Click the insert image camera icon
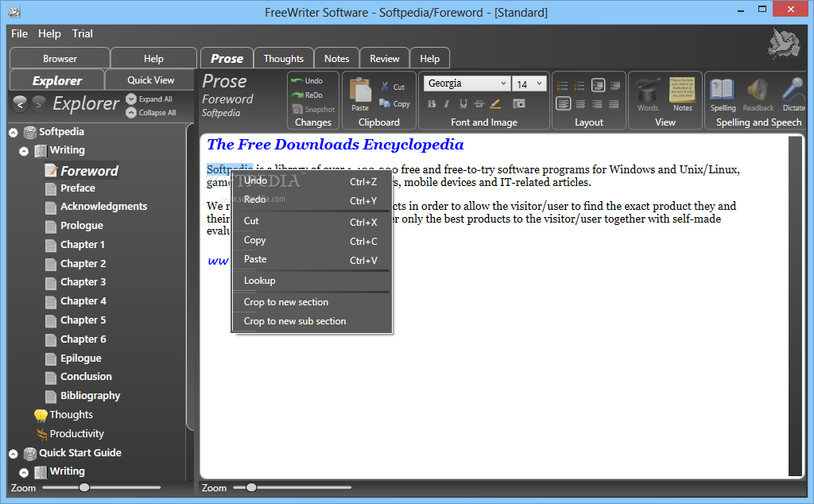This screenshot has width=814, height=504. 518,104
